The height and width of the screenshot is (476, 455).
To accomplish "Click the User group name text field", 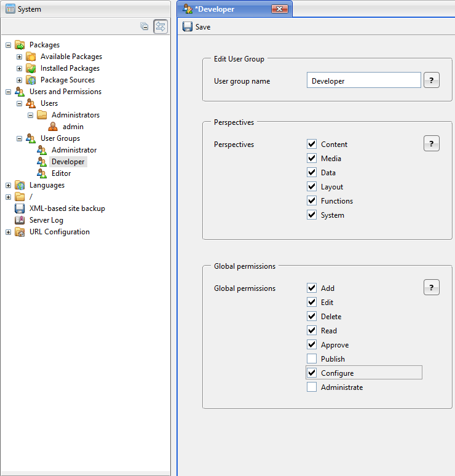I will tap(363, 80).
